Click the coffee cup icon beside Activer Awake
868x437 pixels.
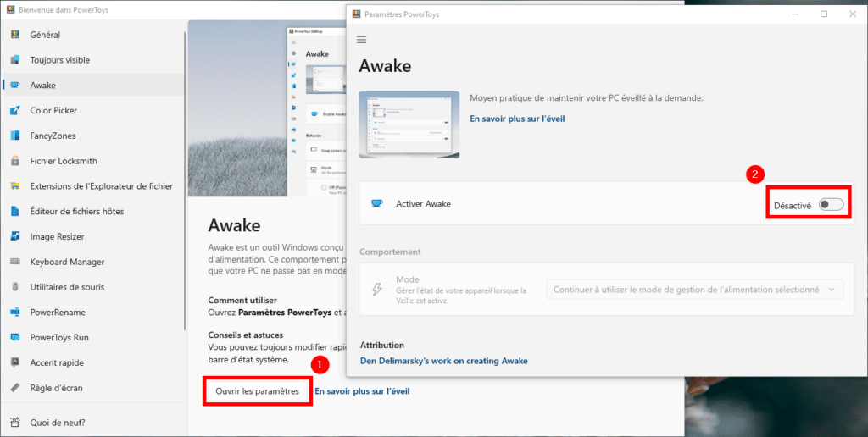coord(376,203)
